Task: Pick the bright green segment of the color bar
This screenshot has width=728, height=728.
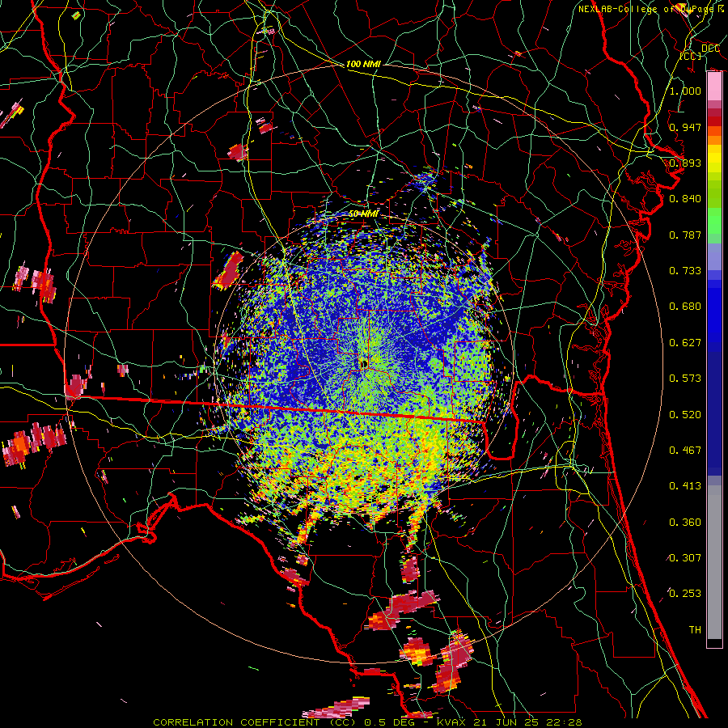Action: (714, 221)
